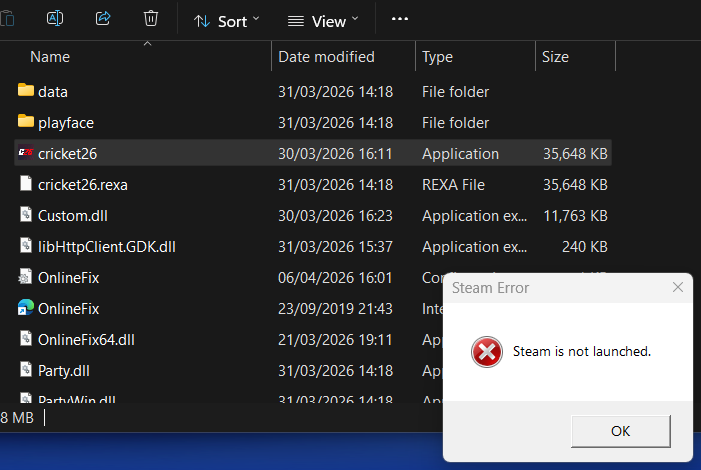Click the partially visible Paste icon

click(7, 19)
